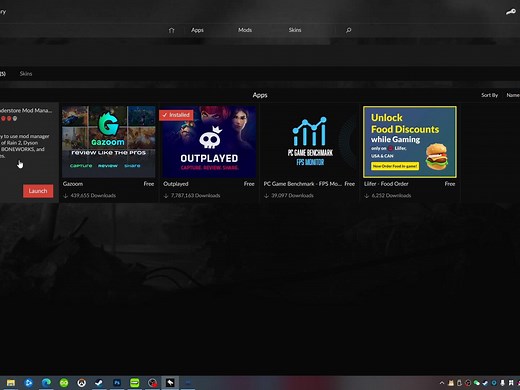Click the Apps section heading
This screenshot has height=390, width=520.
point(260,95)
